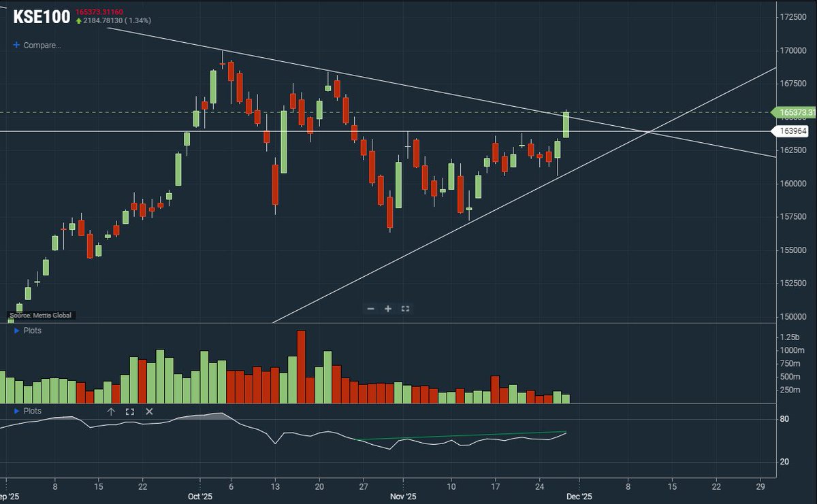Image resolution: width=817 pixels, height=504 pixels.
Task: Zoom out with the minus chart control
Action: (x=370, y=309)
